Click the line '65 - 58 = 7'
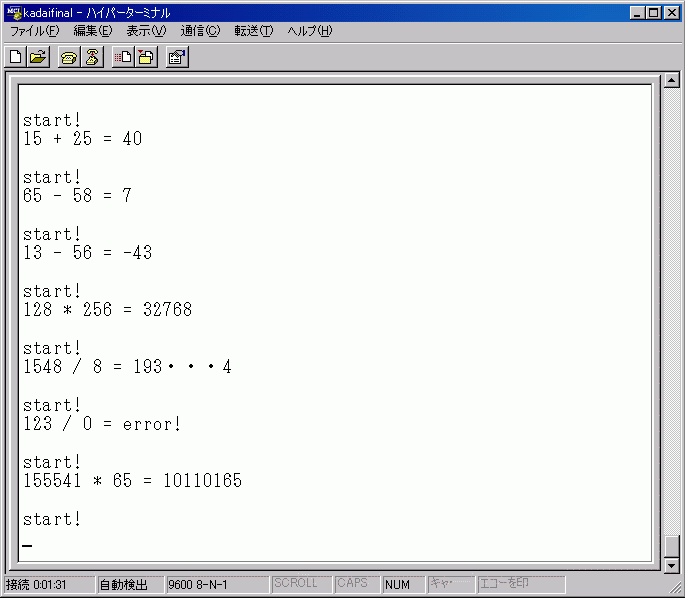The width and height of the screenshot is (685, 598). [x=77, y=196]
